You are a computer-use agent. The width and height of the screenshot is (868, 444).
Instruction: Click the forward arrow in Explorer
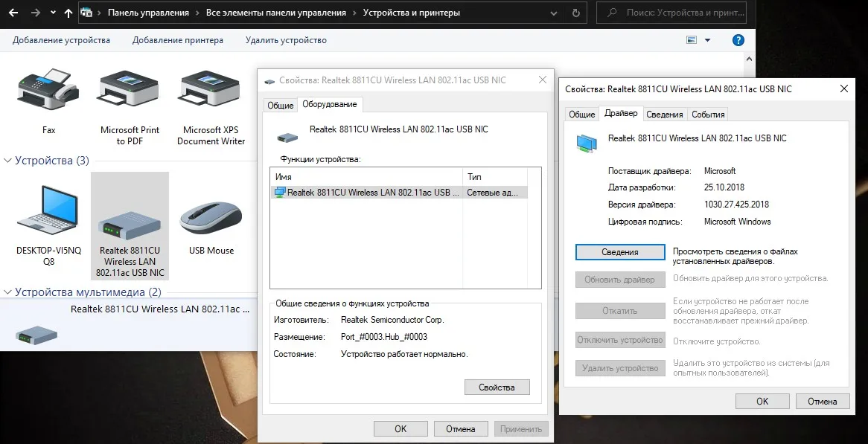(36, 12)
